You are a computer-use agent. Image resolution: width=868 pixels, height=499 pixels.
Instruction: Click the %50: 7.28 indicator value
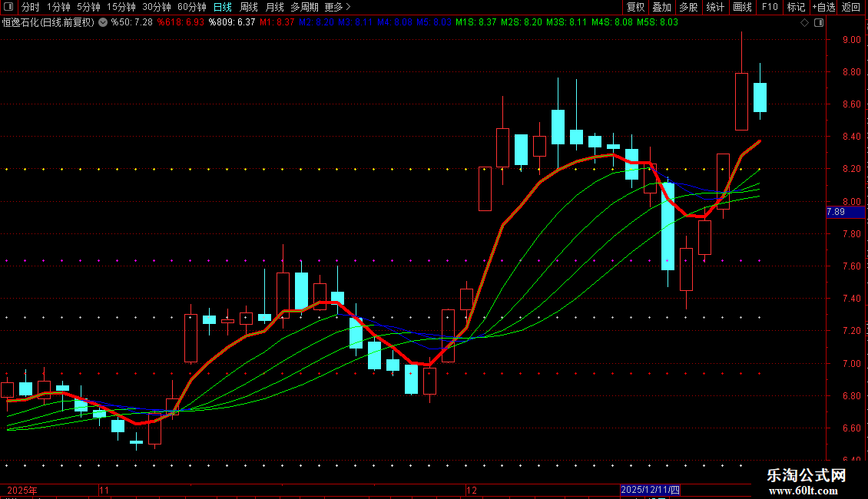tap(132, 23)
